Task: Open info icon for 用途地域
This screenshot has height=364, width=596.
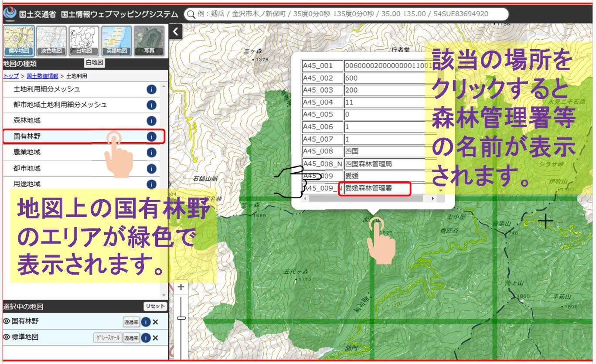Action: (x=151, y=184)
